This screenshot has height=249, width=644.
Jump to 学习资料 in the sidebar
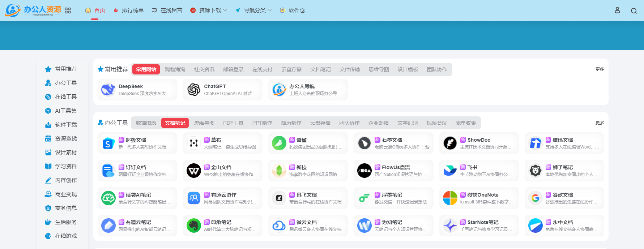click(x=61, y=166)
